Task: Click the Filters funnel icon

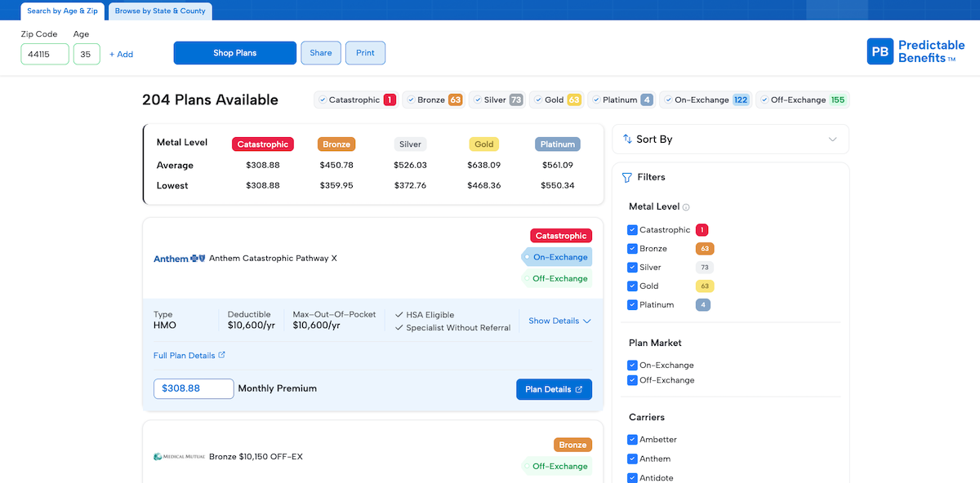Action: [x=627, y=177]
